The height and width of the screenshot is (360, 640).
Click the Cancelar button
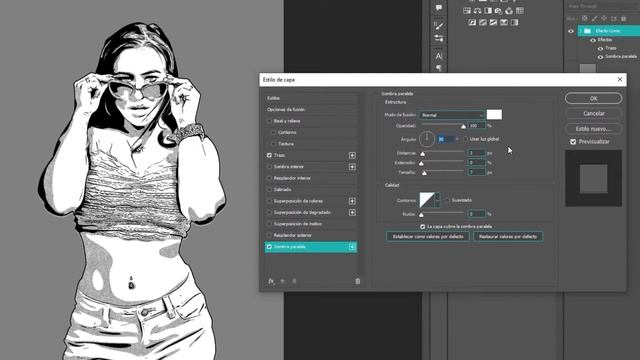[593, 113]
